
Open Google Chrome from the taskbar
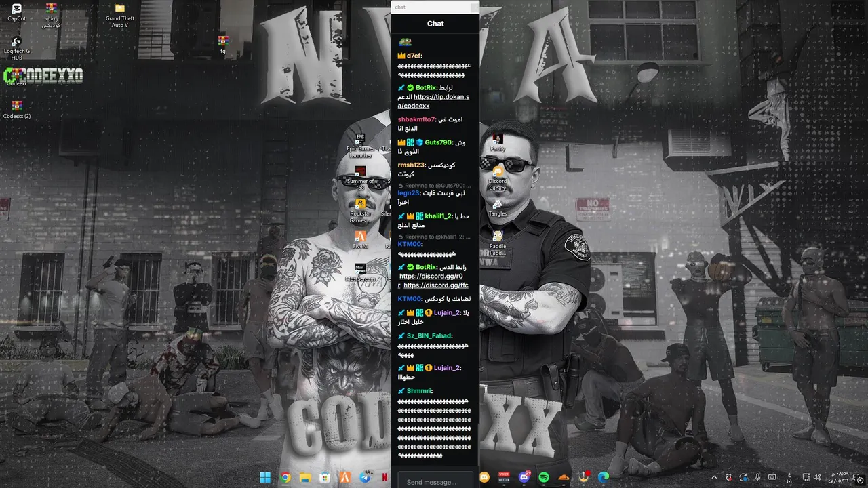click(285, 477)
